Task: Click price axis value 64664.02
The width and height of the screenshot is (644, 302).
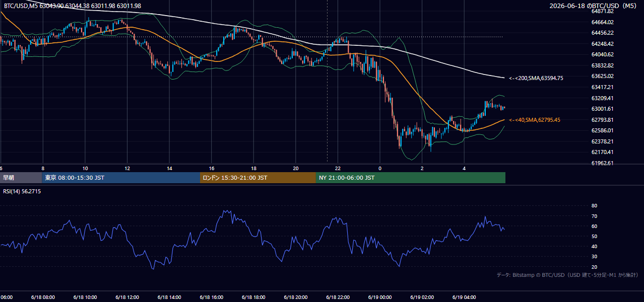Action: [602, 22]
